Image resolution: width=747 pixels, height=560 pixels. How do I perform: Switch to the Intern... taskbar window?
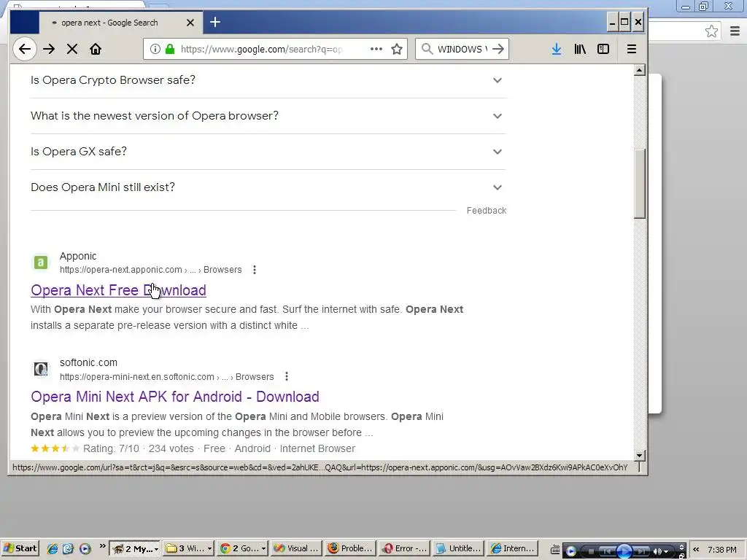click(512, 548)
